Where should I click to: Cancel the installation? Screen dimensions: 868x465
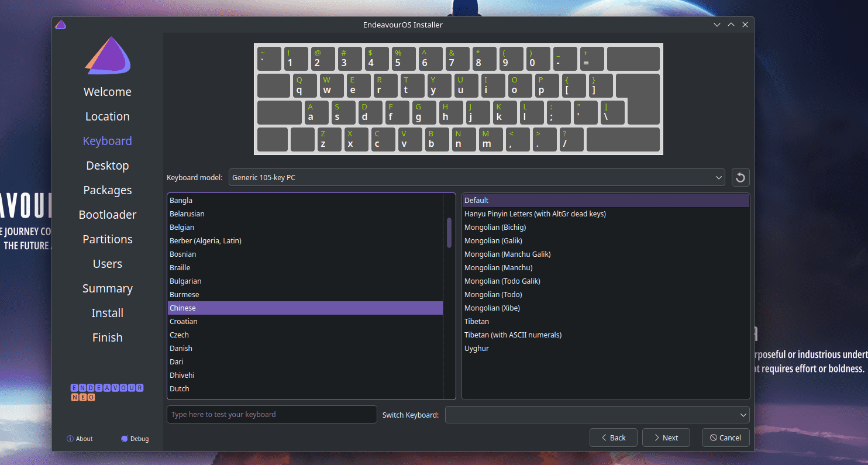(x=725, y=438)
